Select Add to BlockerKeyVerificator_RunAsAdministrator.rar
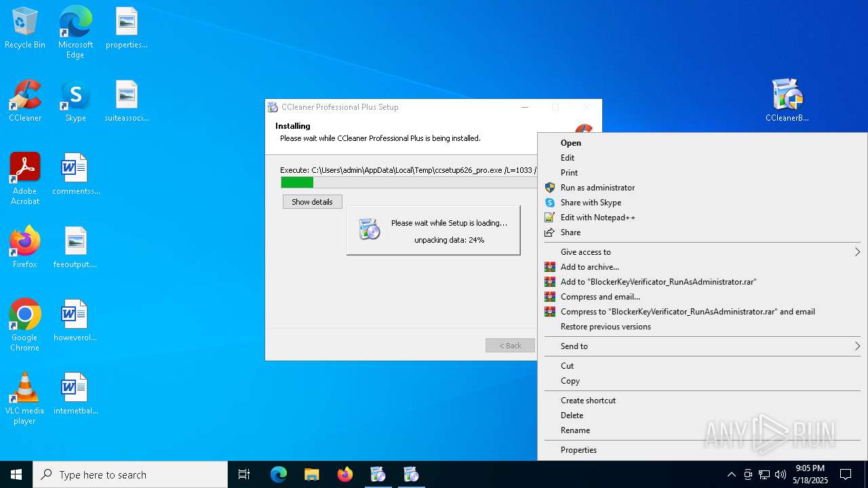 tap(702, 282)
